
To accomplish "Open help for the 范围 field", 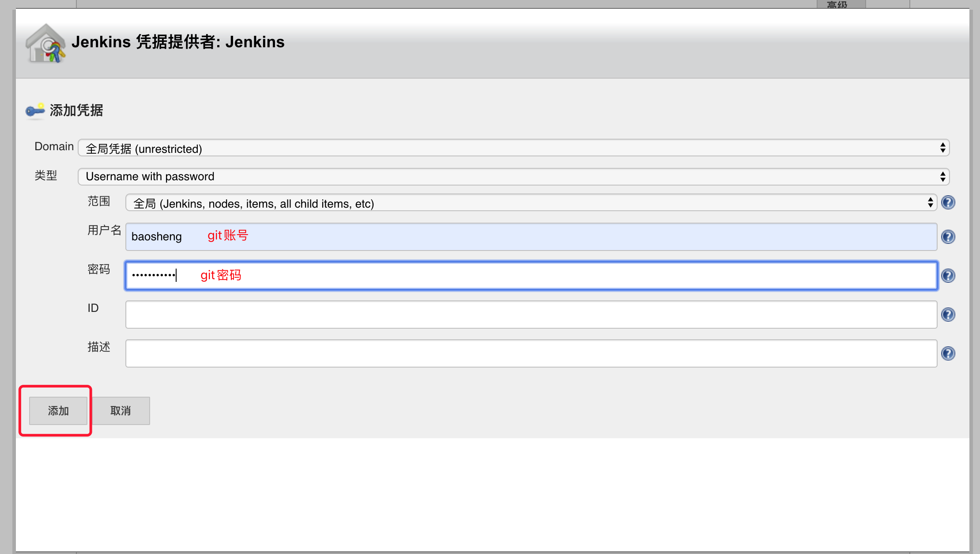I will click(948, 203).
